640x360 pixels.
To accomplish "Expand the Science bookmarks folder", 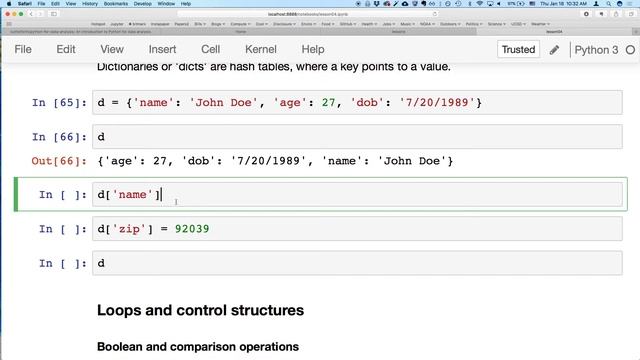I will tap(496, 24).
